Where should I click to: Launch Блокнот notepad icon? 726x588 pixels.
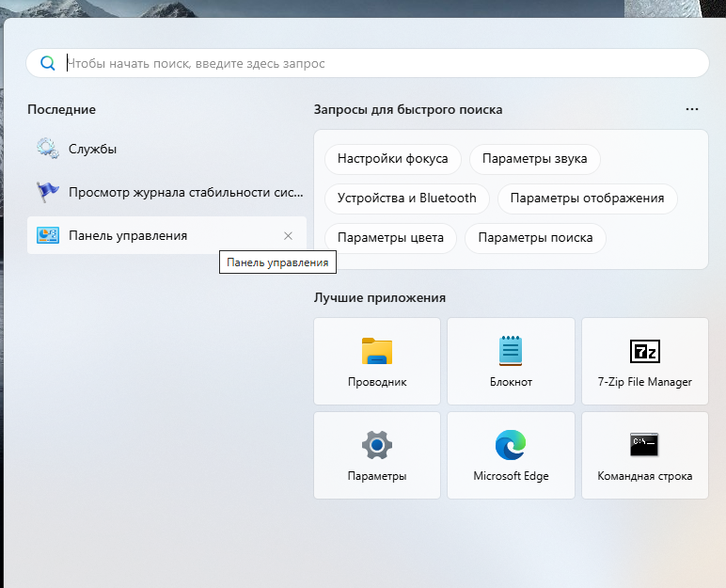pos(511,351)
